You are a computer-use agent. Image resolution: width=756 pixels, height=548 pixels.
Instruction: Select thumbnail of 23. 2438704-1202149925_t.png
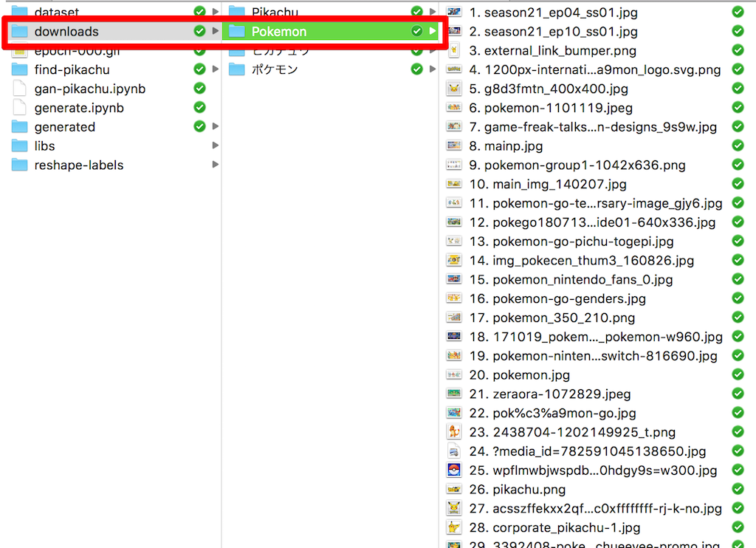pyautogui.click(x=454, y=432)
